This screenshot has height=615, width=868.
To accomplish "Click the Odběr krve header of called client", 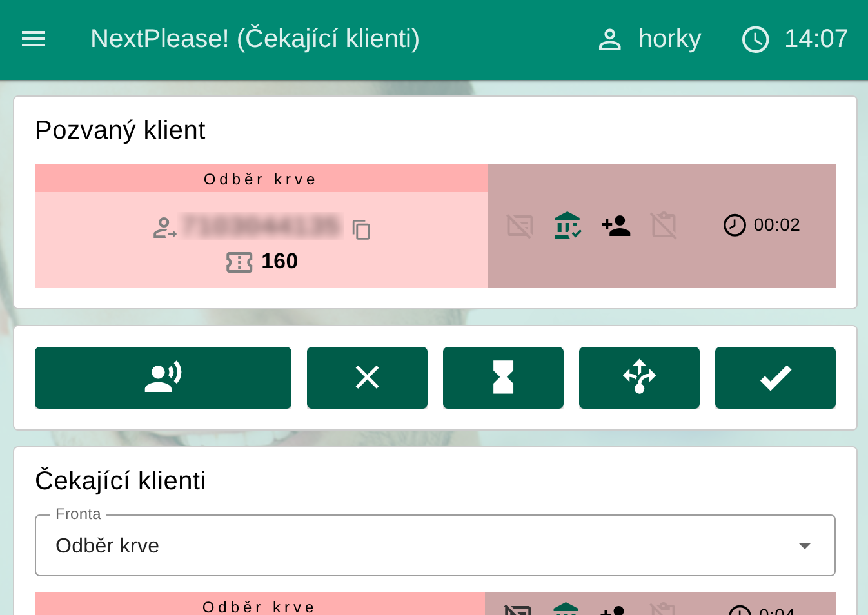I will pyautogui.click(x=261, y=179).
